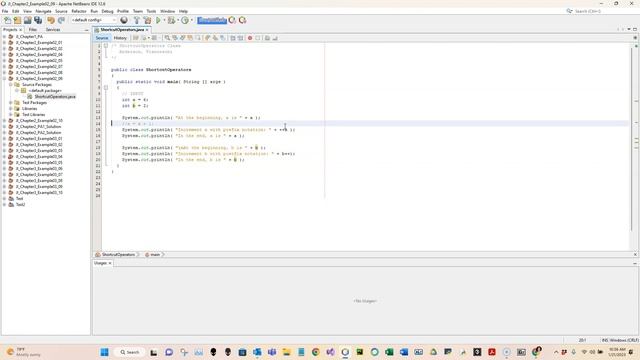The height and width of the screenshot is (360, 640).
Task: Click the Uncomment icon in editor toolbar
Action: 275,38
